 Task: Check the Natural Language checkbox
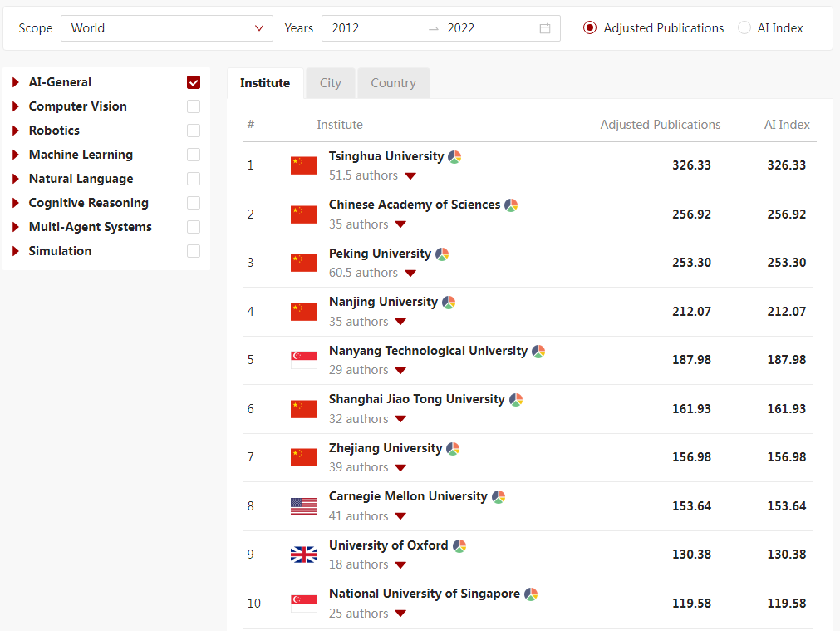[x=194, y=179]
